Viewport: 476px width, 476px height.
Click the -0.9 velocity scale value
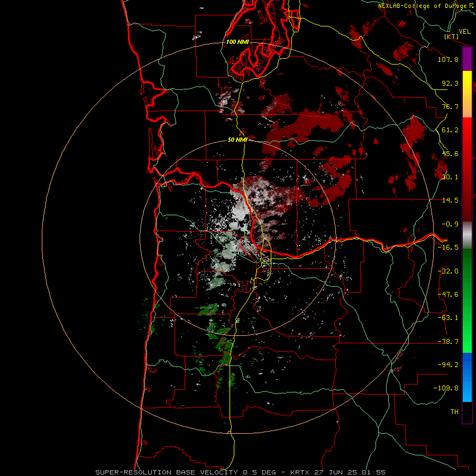[x=450, y=224]
